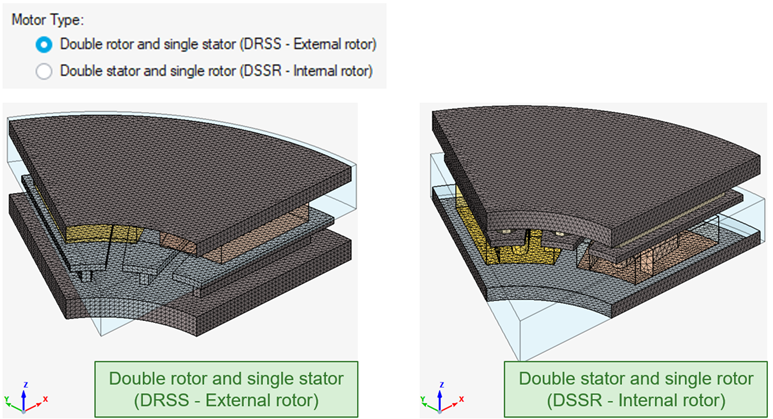Select the top stator disc in DSSR model
This screenshot has height=419, width=773.
click(x=590, y=160)
